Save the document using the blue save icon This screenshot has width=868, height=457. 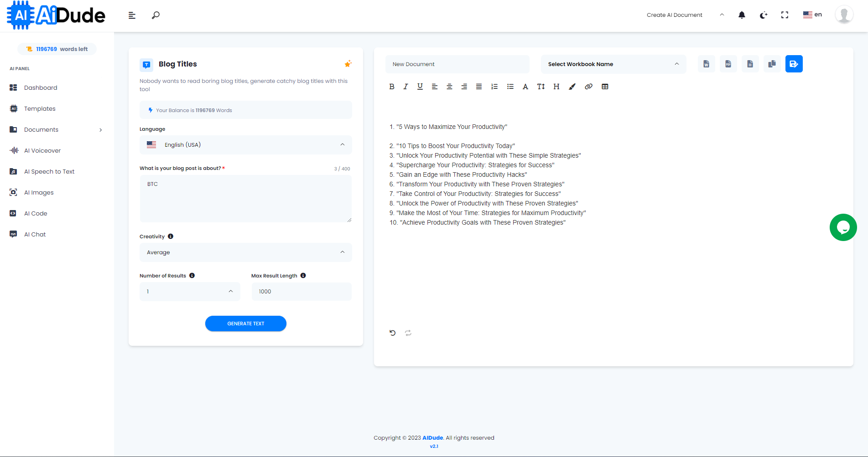[x=794, y=64]
